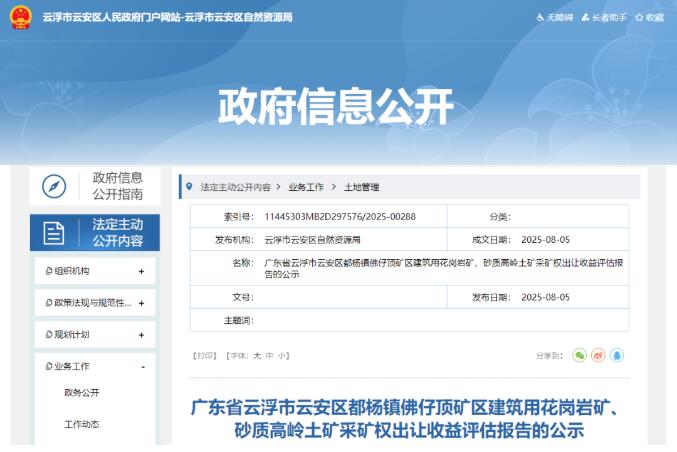Set font size to 中

[x=270, y=355]
